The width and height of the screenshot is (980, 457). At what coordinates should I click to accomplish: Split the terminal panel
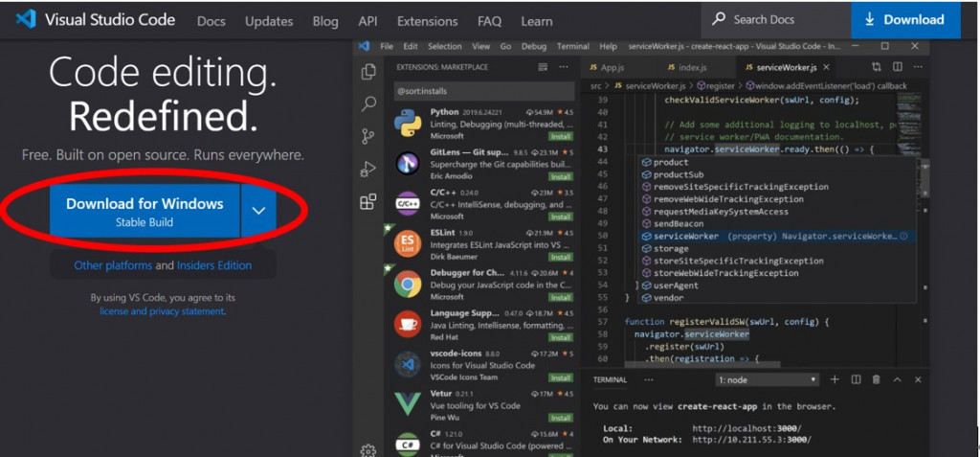pyautogui.click(x=857, y=379)
